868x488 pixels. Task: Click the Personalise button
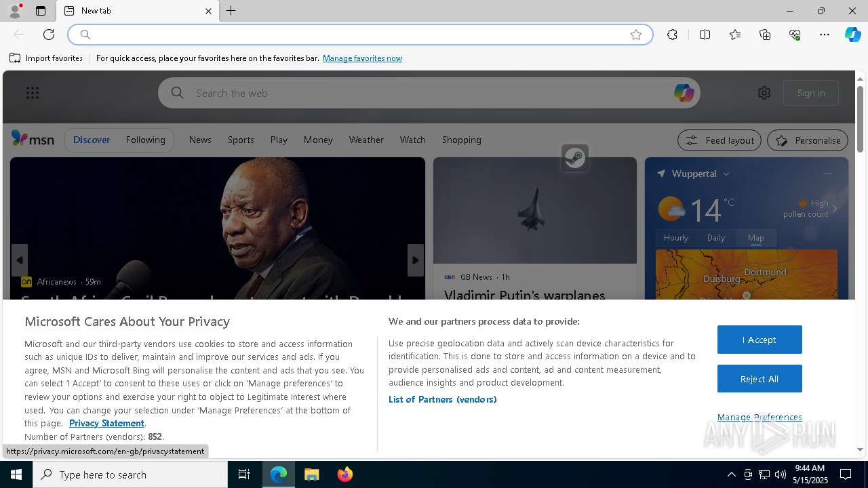coord(808,140)
